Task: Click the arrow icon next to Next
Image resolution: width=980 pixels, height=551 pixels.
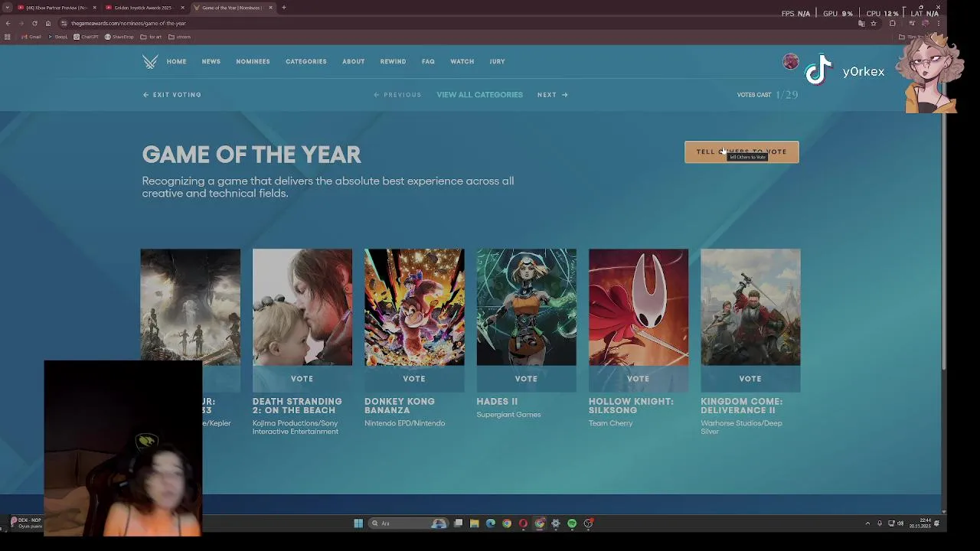Action: (565, 95)
